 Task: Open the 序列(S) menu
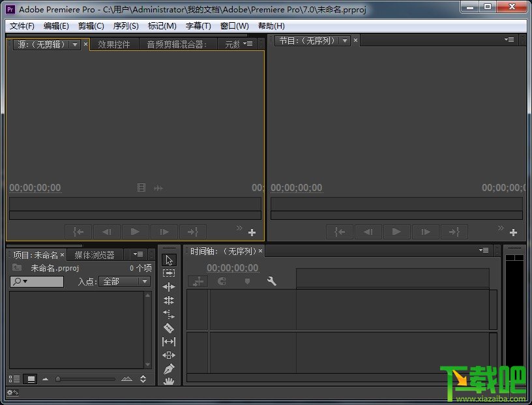click(126, 26)
